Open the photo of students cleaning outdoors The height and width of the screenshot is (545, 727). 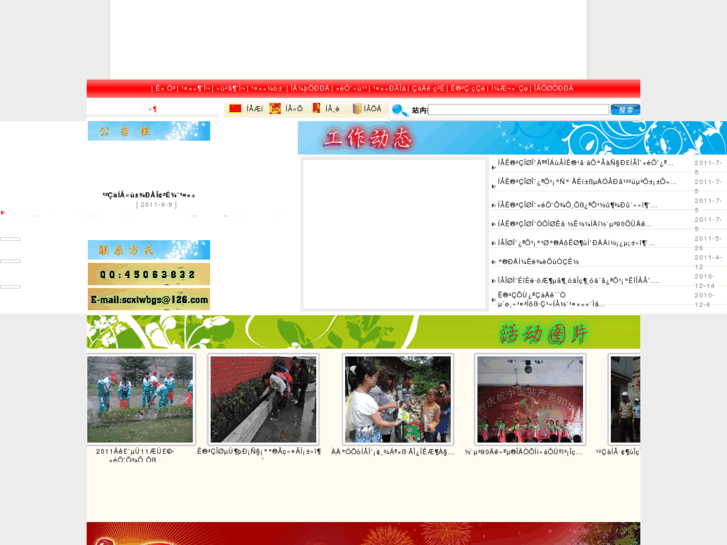pyautogui.click(x=140, y=399)
